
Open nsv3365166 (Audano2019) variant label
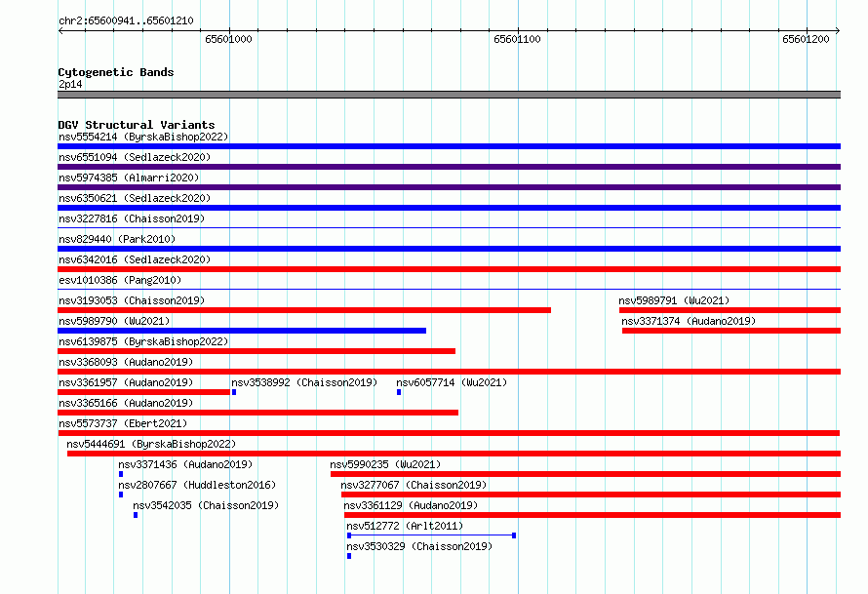click(126, 403)
